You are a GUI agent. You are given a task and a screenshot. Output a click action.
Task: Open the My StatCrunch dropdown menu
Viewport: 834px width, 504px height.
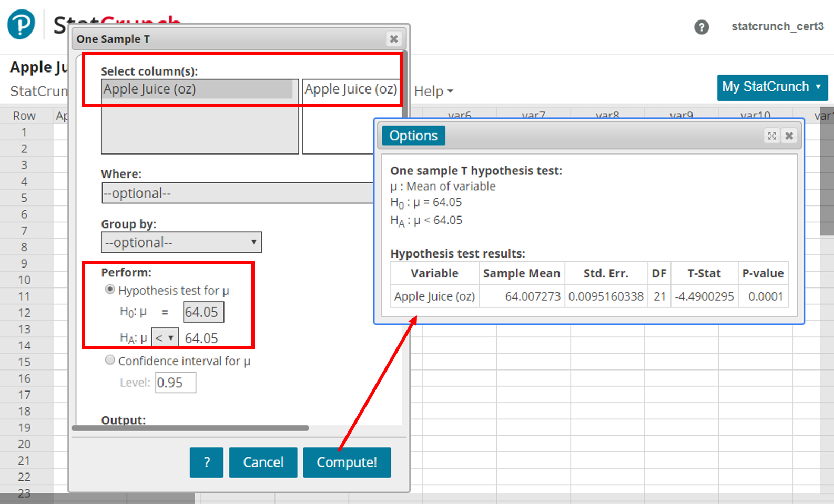(x=772, y=87)
